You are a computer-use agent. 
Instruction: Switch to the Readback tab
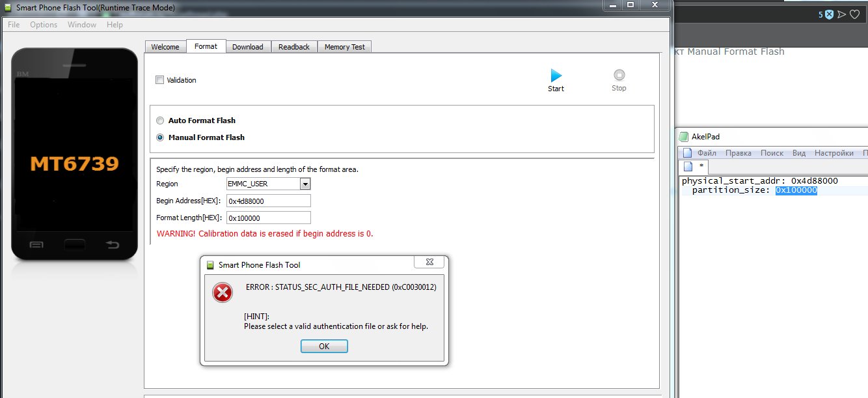[294, 47]
